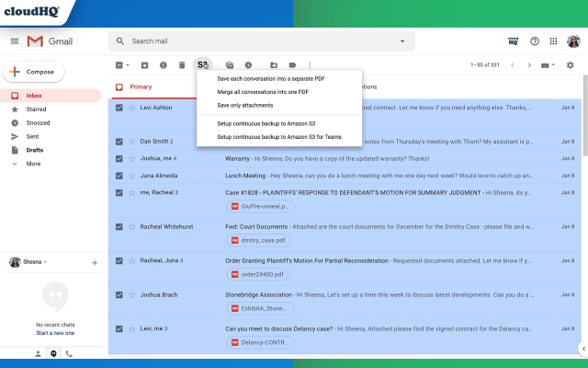Open the Inbox folder
588x368 pixels.
point(51,96)
